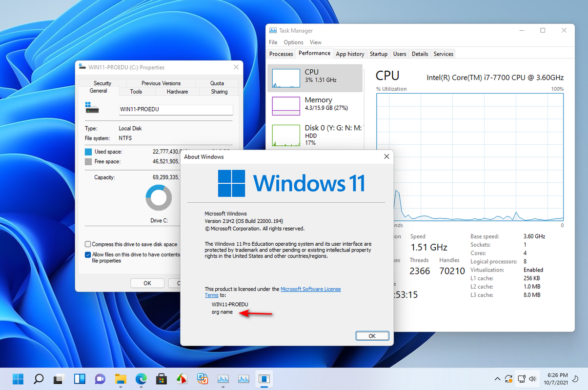Viewport: 588px width, 390px height.
Task: Click the sync status tray icon
Action: pyautogui.click(x=509, y=379)
